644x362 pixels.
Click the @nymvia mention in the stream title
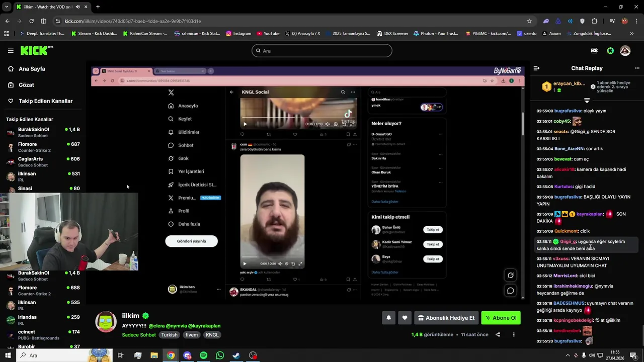[176, 326]
